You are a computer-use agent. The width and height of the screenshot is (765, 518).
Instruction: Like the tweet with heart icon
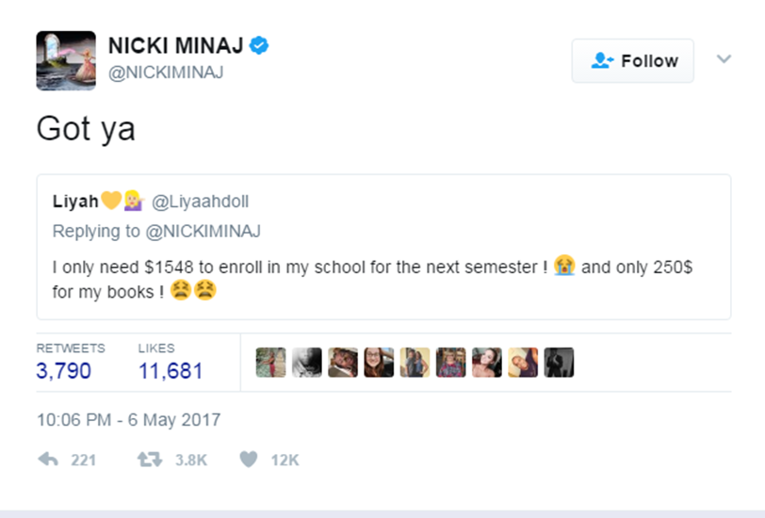coord(248,459)
